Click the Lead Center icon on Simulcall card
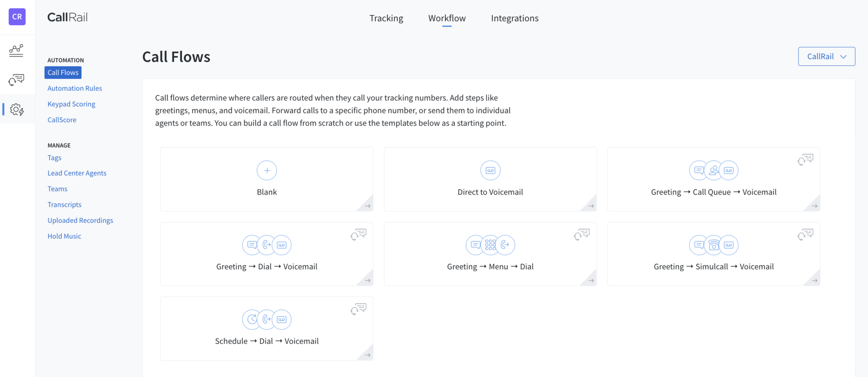Image resolution: width=868 pixels, height=377 pixels. [x=806, y=235]
